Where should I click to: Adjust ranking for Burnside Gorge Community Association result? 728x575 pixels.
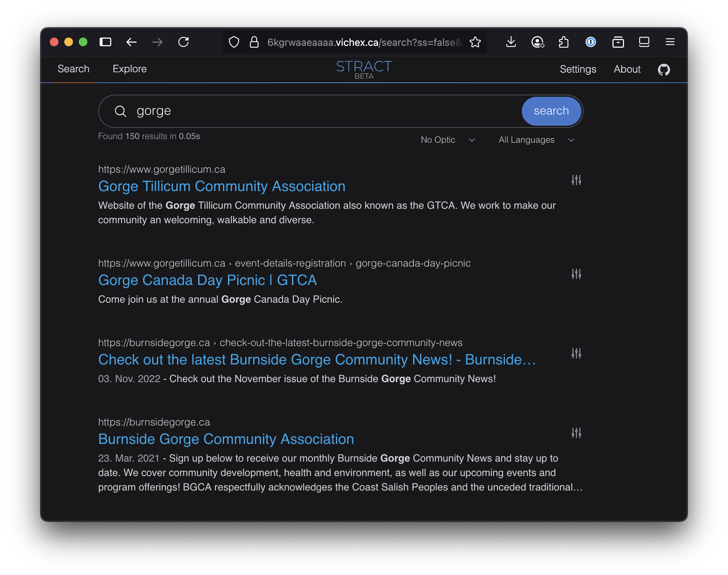(576, 433)
